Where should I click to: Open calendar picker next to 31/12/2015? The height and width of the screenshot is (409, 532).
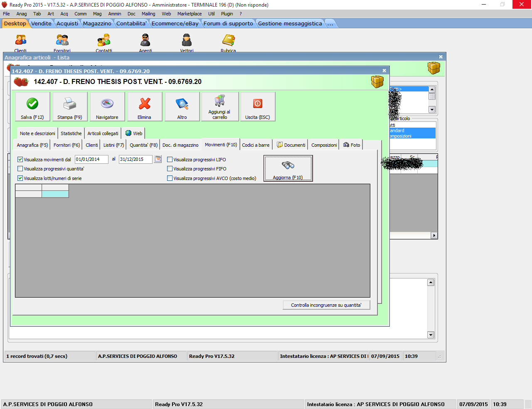158,159
